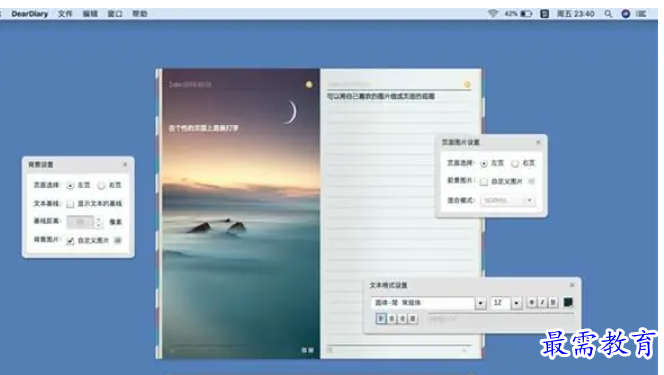Check 自定义图片 in 页面图片设置 panel
The height and width of the screenshot is (375, 664).
(484, 182)
